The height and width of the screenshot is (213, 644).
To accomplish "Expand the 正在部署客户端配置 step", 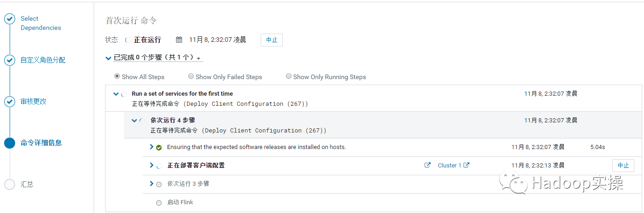I will pos(152,165).
